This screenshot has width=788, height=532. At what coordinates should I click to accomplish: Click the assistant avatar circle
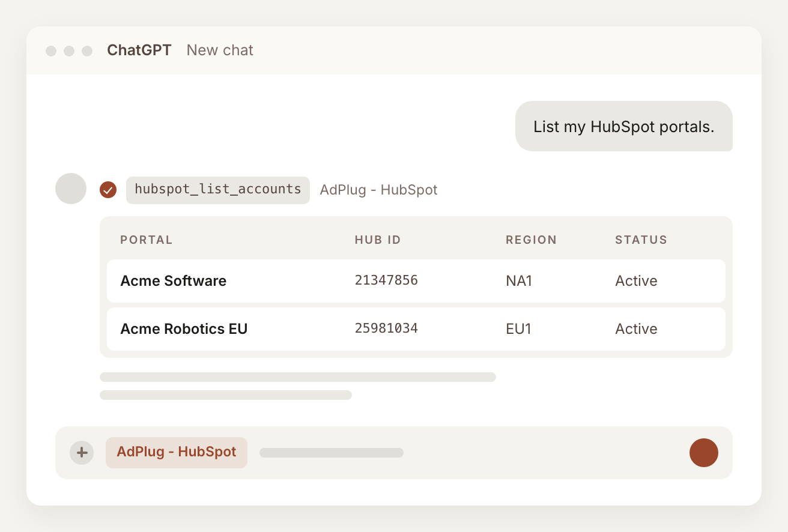pyautogui.click(x=71, y=189)
